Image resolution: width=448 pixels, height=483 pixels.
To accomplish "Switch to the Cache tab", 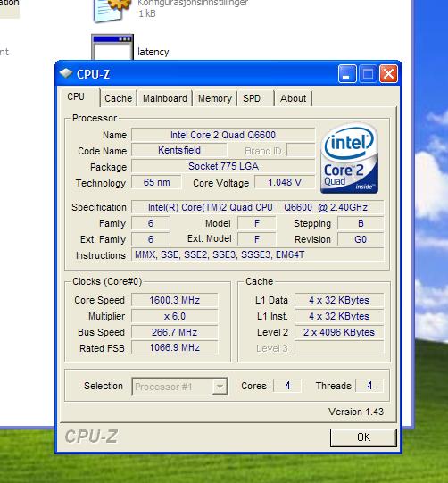I will [118, 98].
